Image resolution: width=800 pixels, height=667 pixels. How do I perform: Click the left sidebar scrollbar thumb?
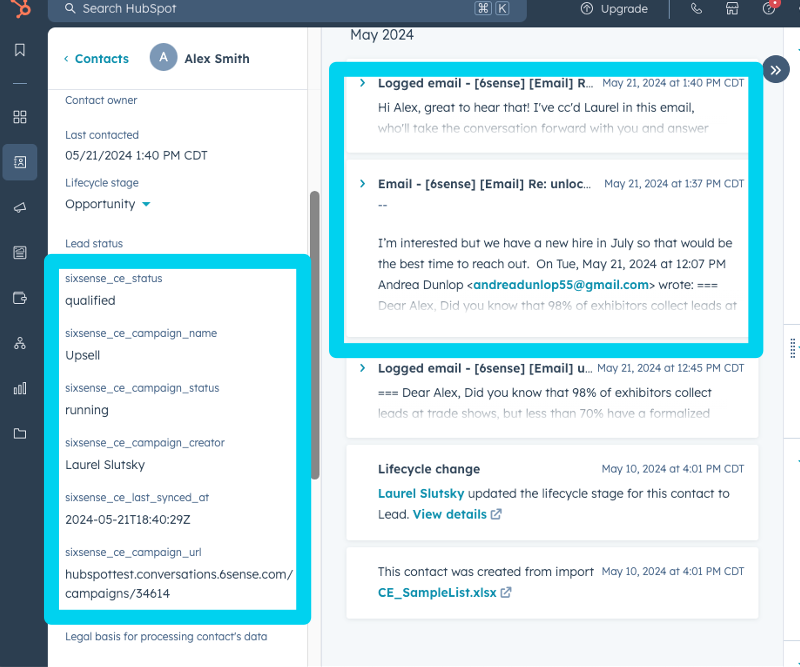[x=315, y=335]
